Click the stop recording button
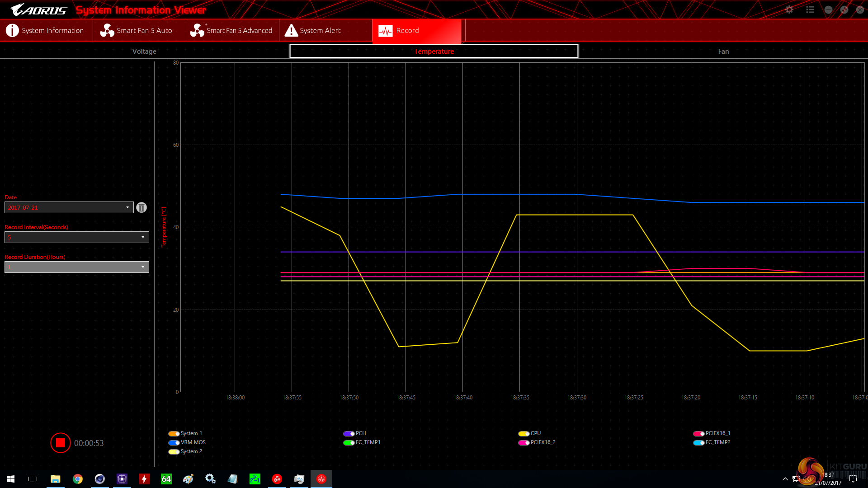 pyautogui.click(x=60, y=443)
